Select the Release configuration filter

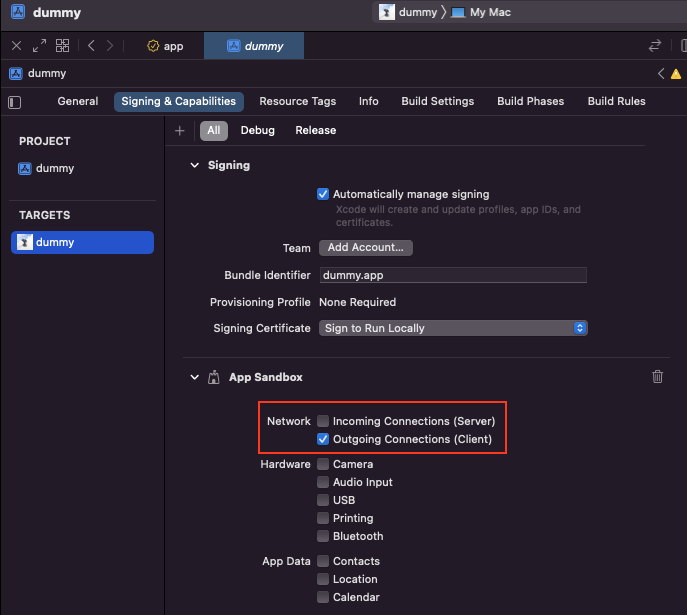pos(315,131)
